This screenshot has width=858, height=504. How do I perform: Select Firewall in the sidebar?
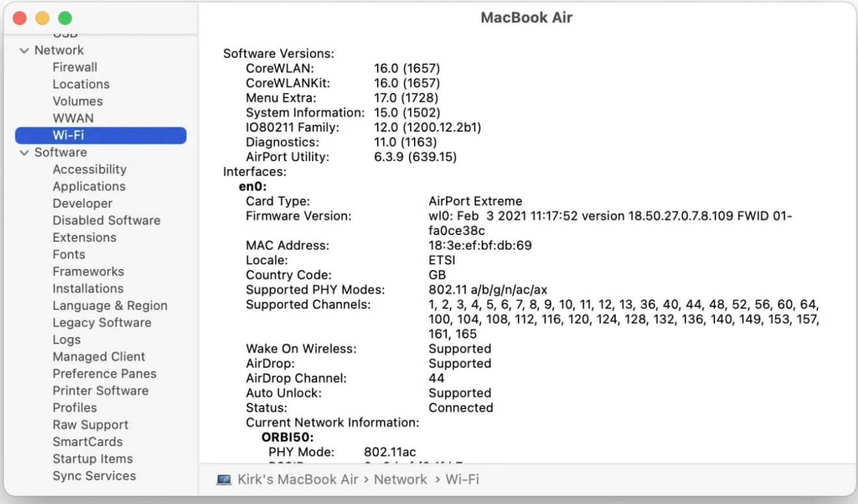pyautogui.click(x=75, y=68)
